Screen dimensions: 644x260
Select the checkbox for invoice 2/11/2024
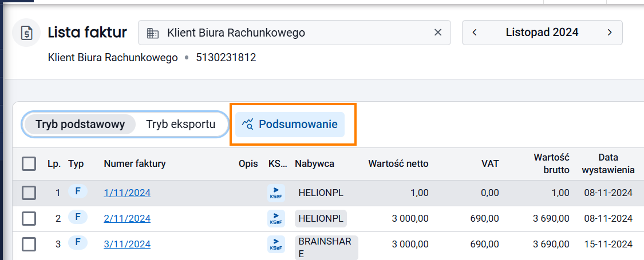[x=29, y=219]
